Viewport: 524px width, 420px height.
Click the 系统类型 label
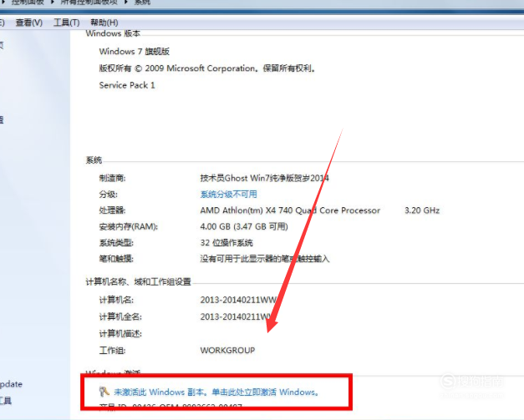click(116, 243)
